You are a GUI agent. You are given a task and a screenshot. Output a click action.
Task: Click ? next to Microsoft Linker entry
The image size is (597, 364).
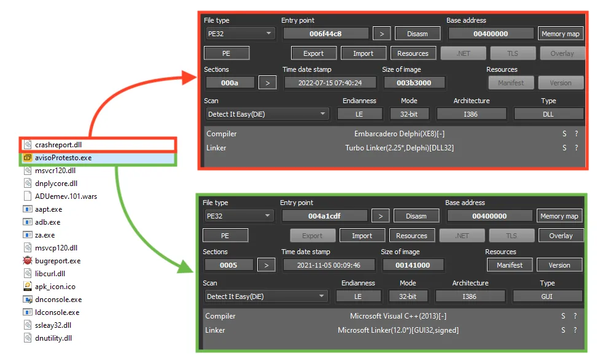pos(576,330)
